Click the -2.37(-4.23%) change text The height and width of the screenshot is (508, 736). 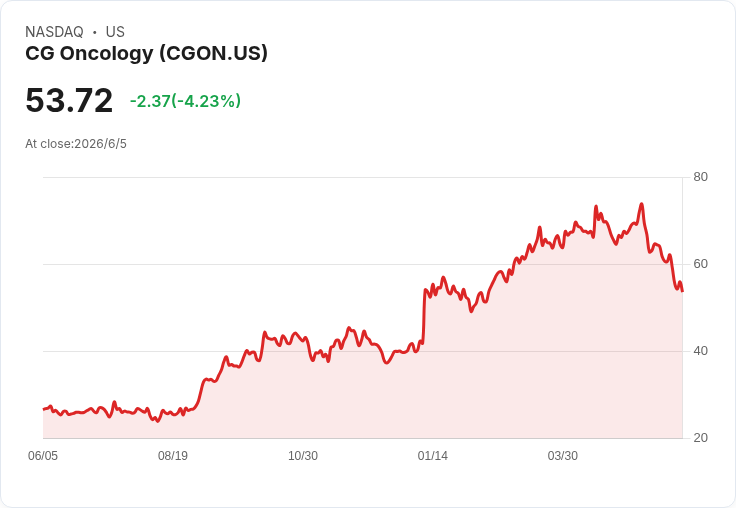point(185,101)
